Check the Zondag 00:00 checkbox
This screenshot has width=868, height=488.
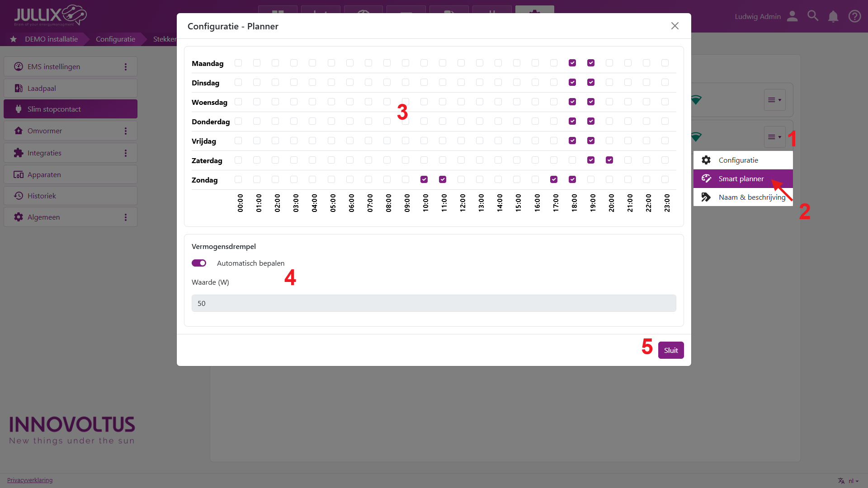pyautogui.click(x=238, y=179)
